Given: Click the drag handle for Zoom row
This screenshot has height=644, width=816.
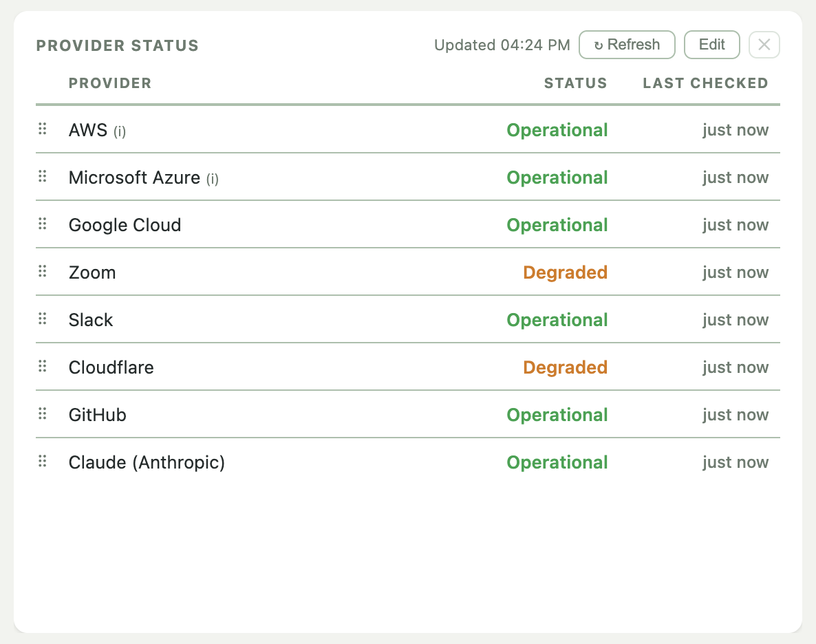Looking at the screenshot, I should coord(43,271).
